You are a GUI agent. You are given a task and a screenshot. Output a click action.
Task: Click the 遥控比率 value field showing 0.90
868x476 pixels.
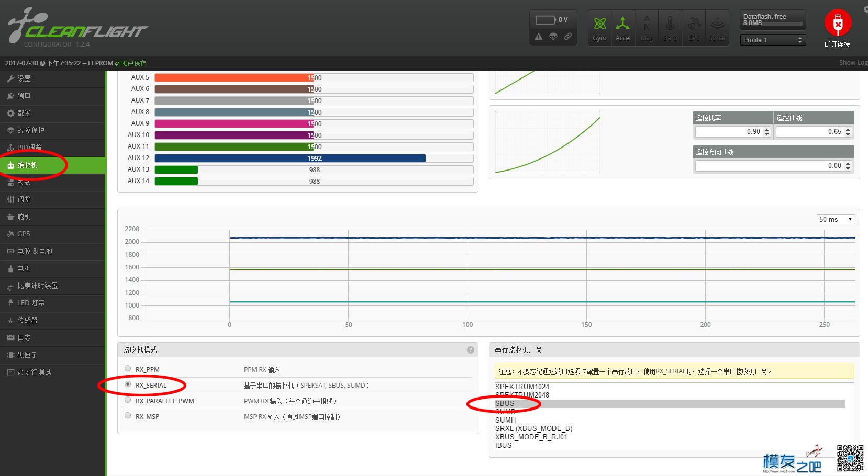pos(733,132)
